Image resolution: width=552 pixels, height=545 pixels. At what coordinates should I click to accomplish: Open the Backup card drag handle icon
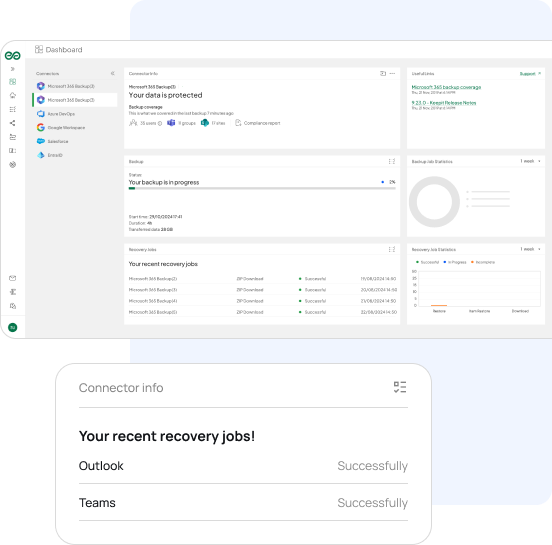[392, 161]
